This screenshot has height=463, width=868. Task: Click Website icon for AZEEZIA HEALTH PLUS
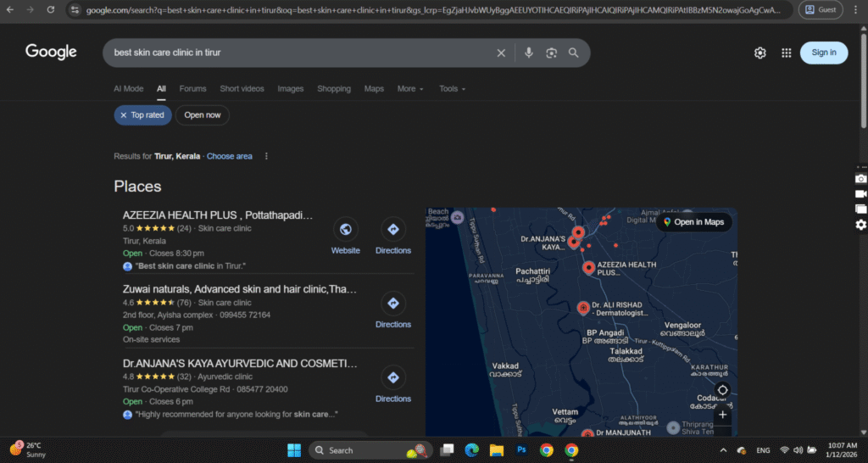click(345, 229)
